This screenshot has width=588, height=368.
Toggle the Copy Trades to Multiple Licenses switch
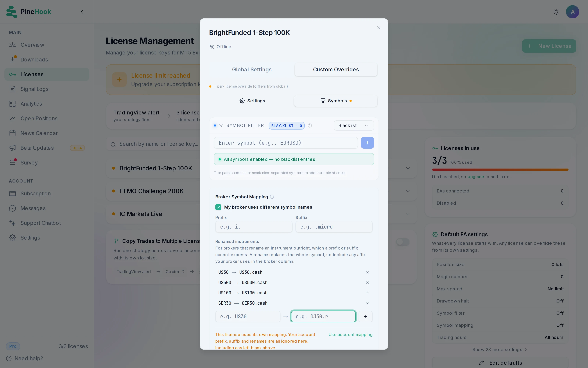[x=403, y=242]
